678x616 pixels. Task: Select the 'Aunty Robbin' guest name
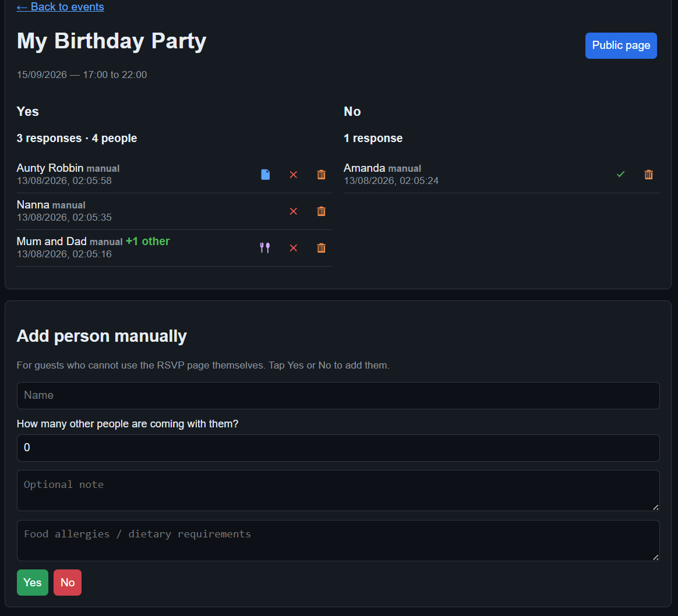click(50, 168)
